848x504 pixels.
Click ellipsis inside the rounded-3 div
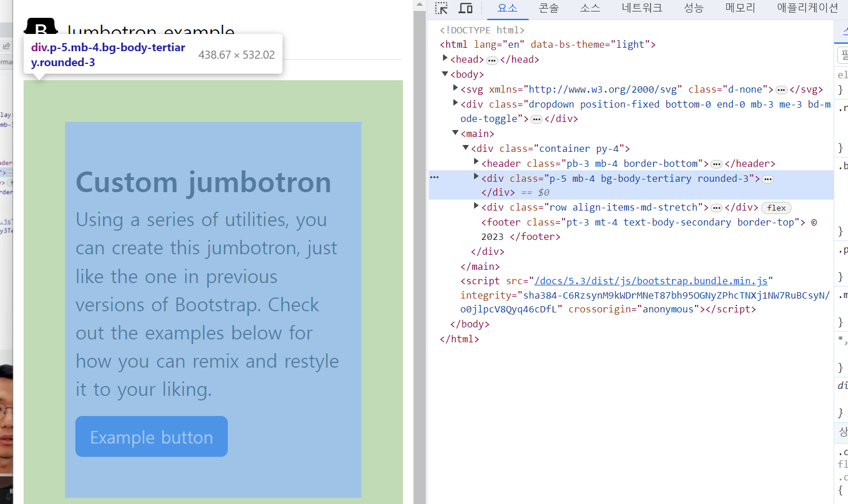[x=767, y=179]
